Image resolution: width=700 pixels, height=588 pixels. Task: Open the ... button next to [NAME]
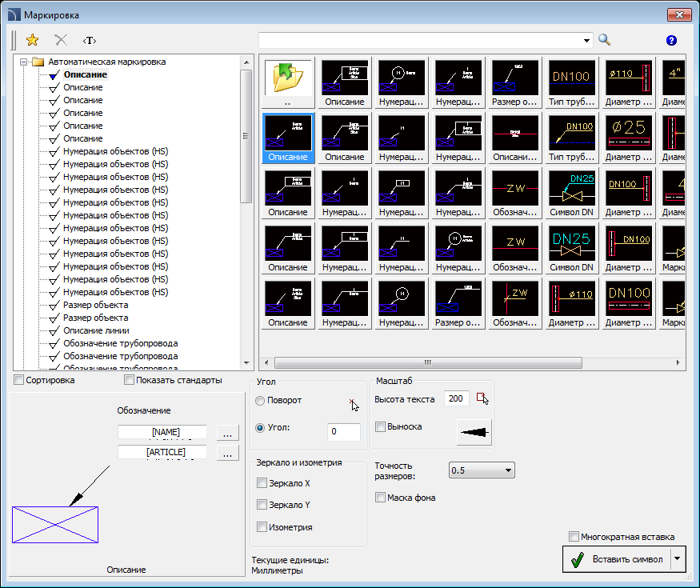tap(227, 432)
